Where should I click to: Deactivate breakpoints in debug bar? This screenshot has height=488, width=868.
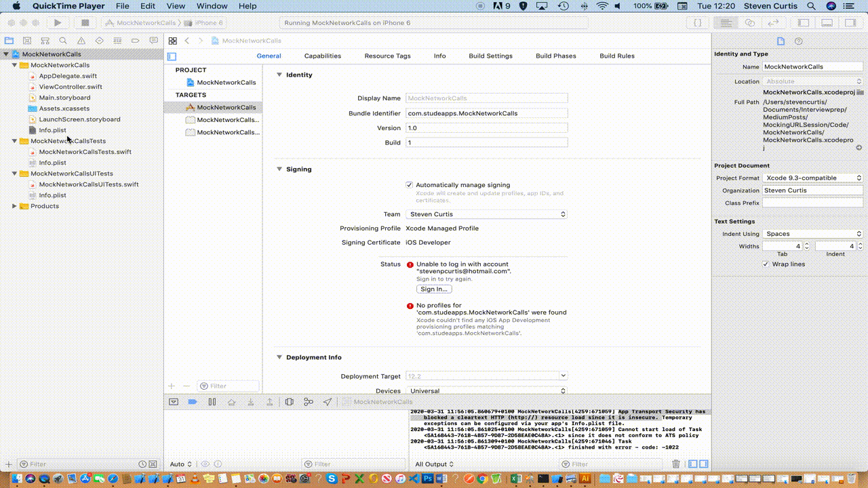193,402
